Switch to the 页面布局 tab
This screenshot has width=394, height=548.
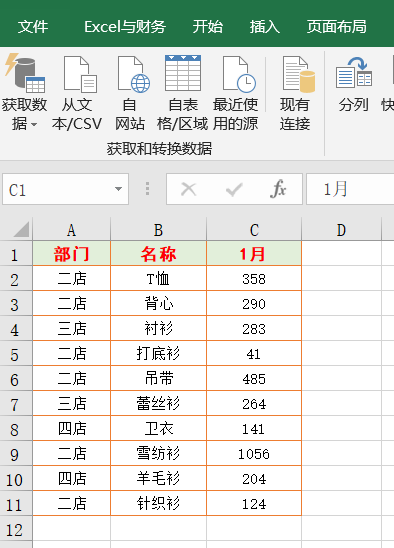point(337,27)
